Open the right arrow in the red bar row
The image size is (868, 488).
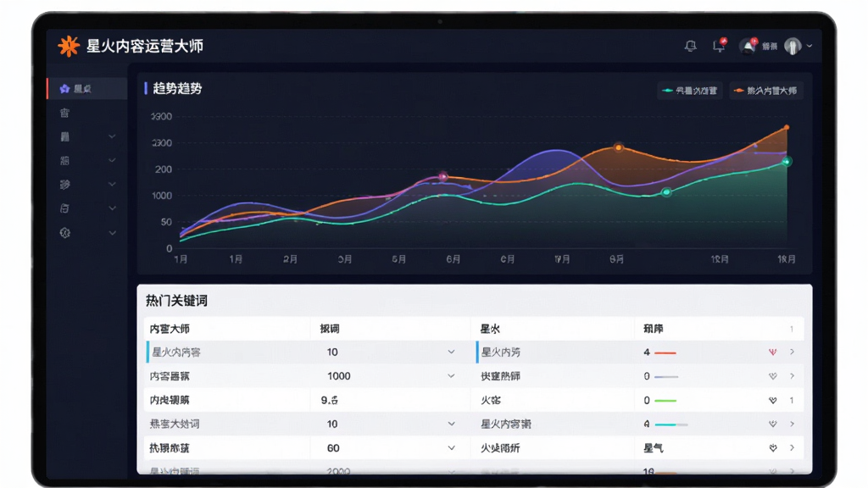click(793, 352)
